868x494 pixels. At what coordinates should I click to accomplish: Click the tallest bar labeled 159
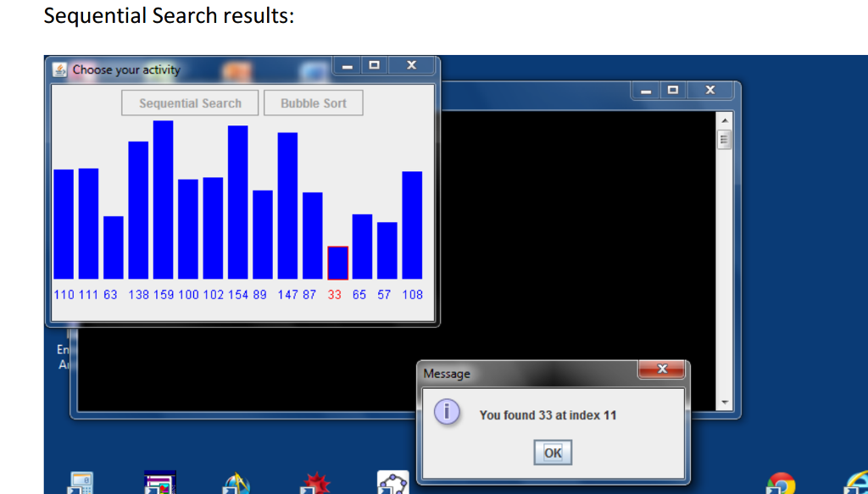pos(164,200)
